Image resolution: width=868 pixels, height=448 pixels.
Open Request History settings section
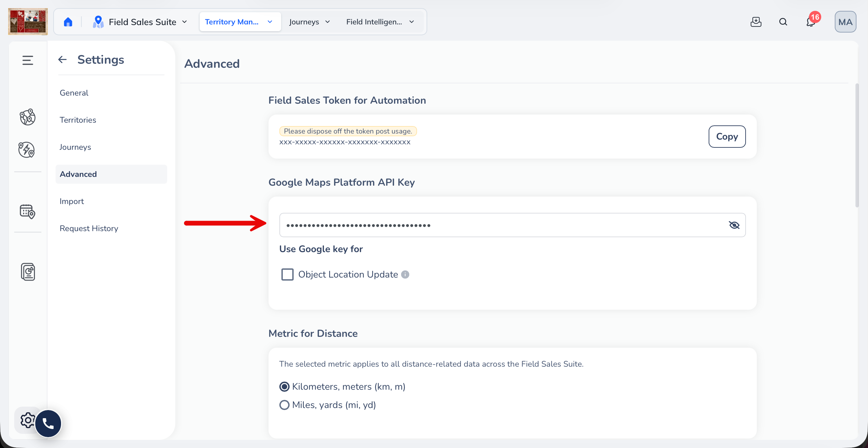(111, 228)
